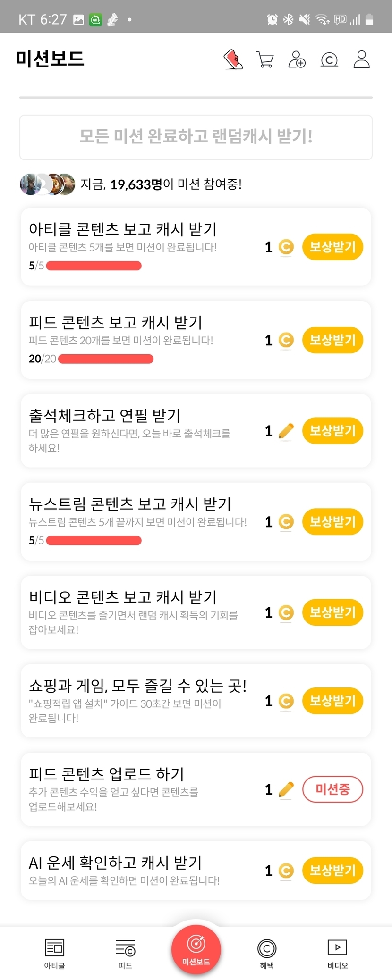The image size is (392, 980).
Task: Tap the participant avatars thumbnail group
Action: click(x=47, y=184)
